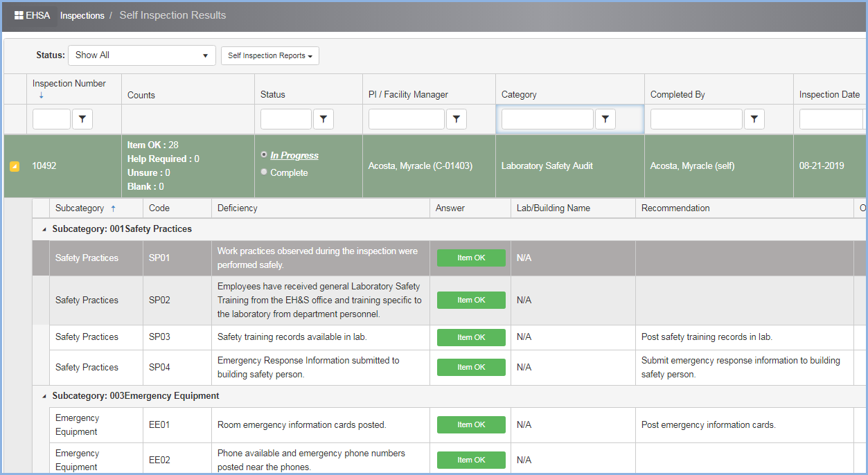Click the Item OK button for SP03
This screenshot has height=475, width=868.
[x=471, y=337]
